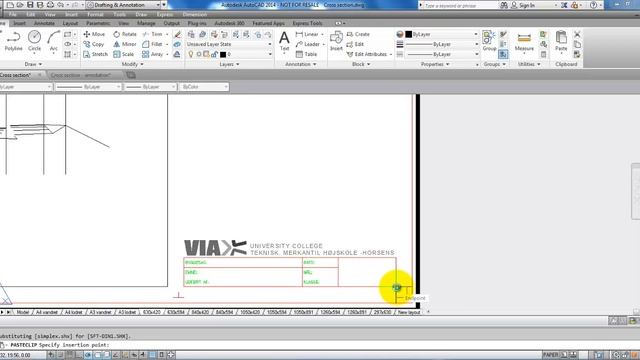640x360 pixels.
Task: Open the Help question mark icon
Action: [593, 5]
